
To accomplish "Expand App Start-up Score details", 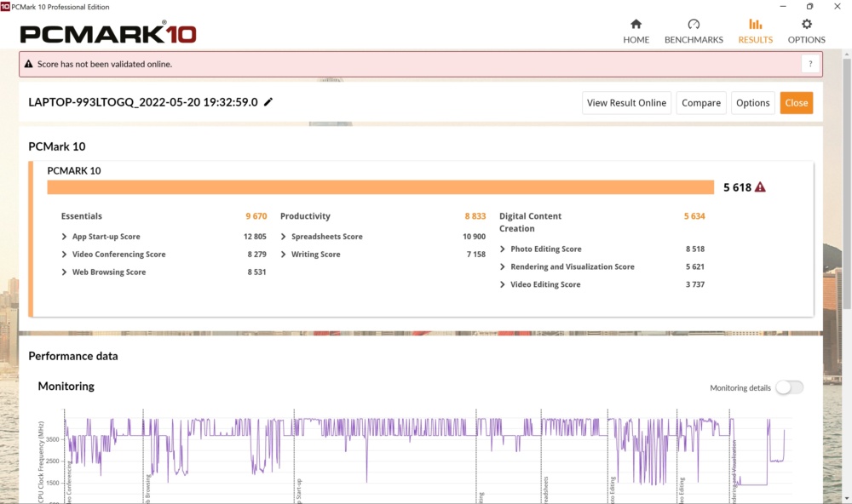I will pyautogui.click(x=64, y=237).
